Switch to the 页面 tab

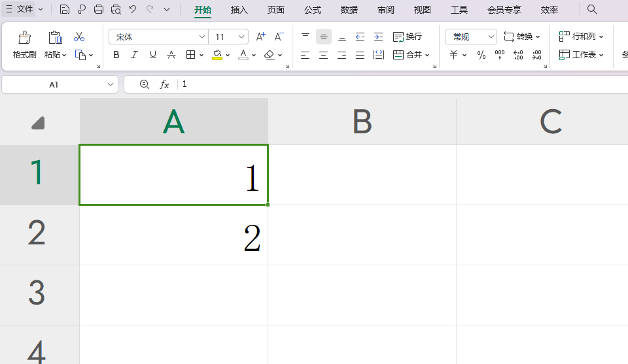[x=276, y=10]
